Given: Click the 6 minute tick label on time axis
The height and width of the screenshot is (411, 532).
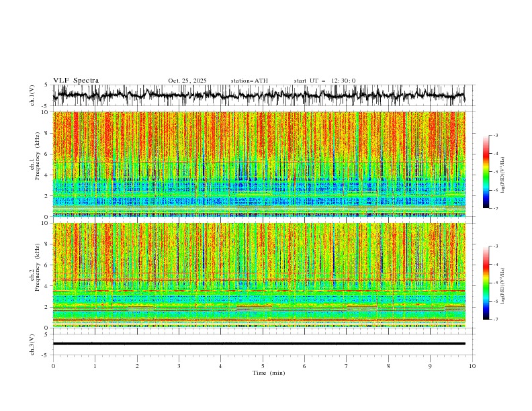Looking at the screenshot, I should pyautogui.click(x=304, y=366).
